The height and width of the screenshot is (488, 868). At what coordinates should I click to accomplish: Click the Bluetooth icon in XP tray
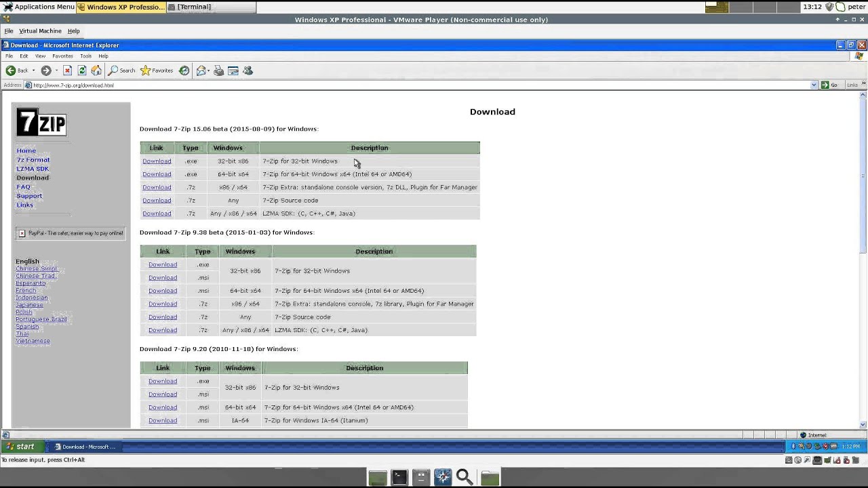pyautogui.click(x=793, y=446)
